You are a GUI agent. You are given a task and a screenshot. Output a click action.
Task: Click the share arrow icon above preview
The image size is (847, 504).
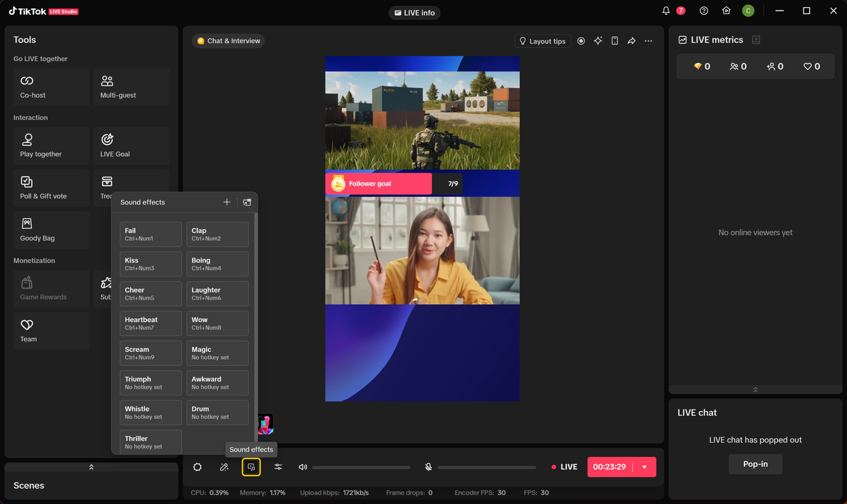tap(631, 41)
